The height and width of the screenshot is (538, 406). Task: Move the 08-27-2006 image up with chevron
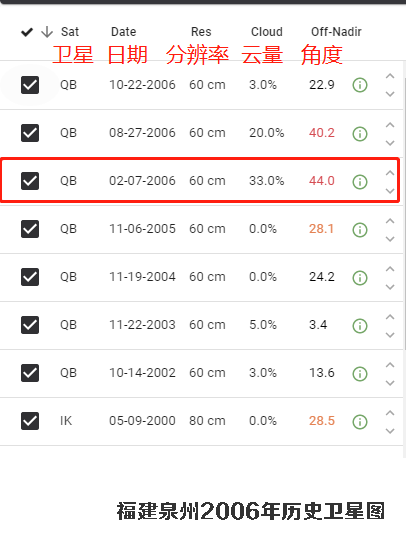coord(390,125)
